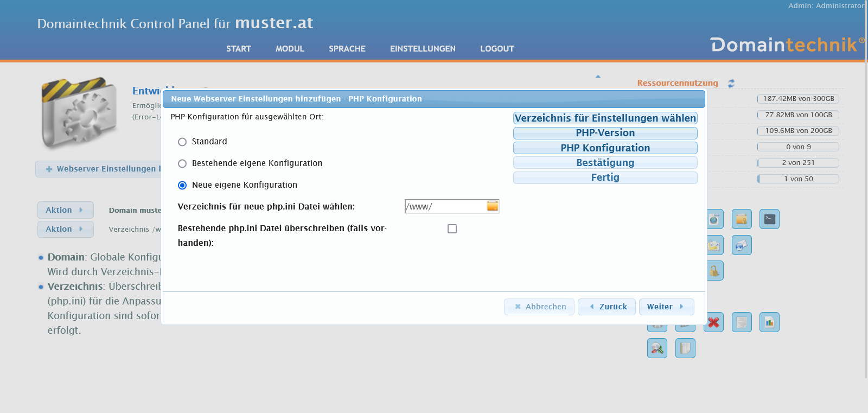
Task: Click the refresh icon next to Ressourcennutzung
Action: [731, 83]
